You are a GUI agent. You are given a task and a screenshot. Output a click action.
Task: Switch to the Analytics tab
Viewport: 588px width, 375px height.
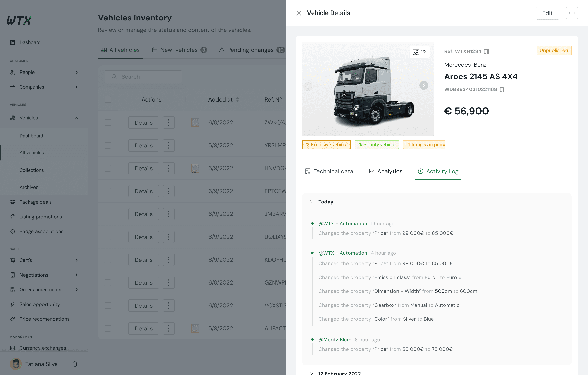pos(385,171)
